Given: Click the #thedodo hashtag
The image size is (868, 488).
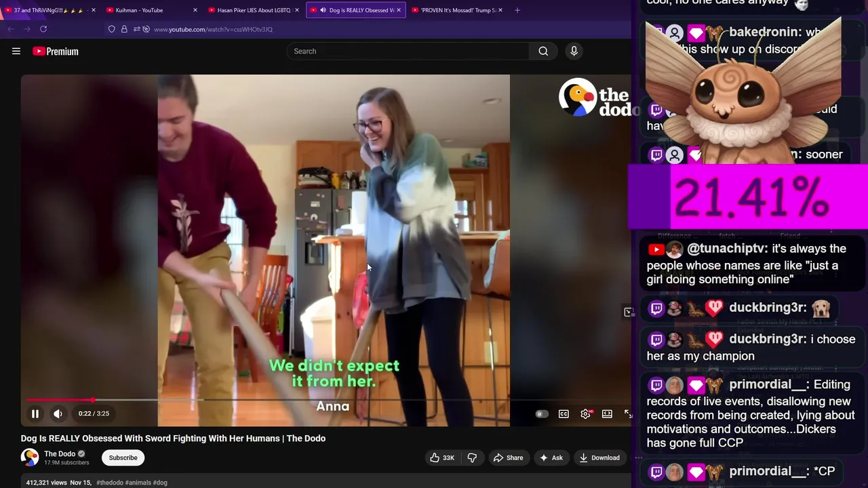Looking at the screenshot, I should [110, 483].
